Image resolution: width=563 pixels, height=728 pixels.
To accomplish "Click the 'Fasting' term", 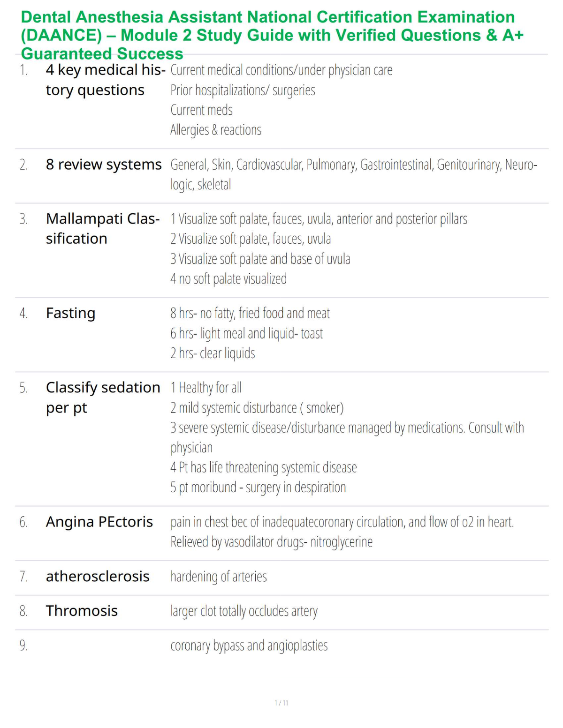I will click(70, 313).
